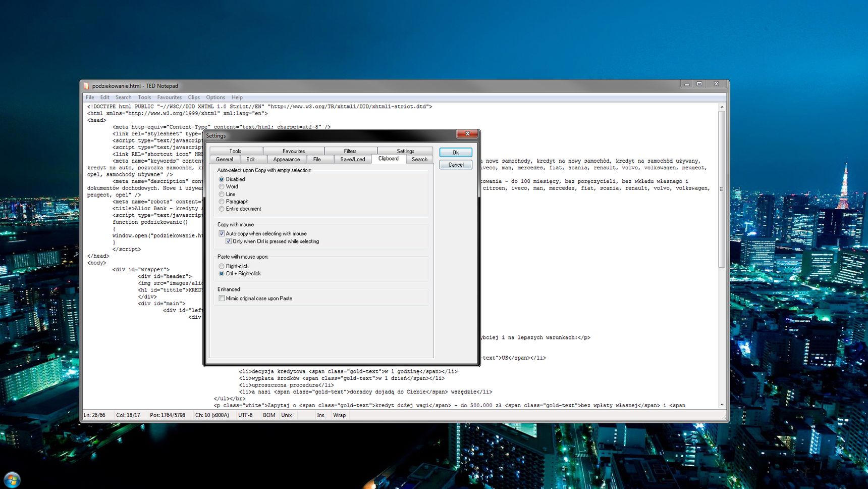
Task: Toggle Auto-copy when selecting with mouse
Action: [263, 234]
